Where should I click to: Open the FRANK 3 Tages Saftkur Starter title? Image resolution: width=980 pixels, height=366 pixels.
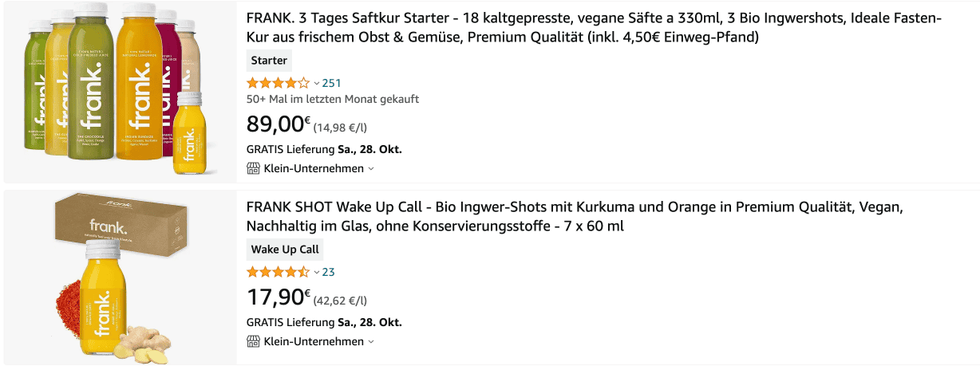[594, 28]
